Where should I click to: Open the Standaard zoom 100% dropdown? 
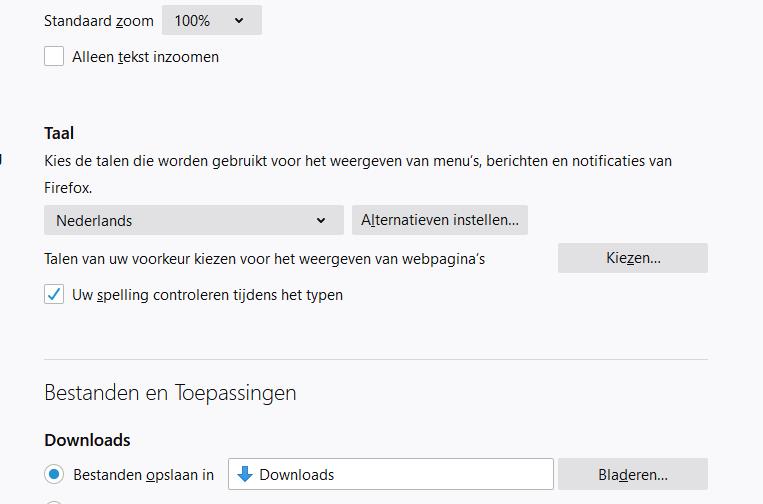[x=211, y=20]
